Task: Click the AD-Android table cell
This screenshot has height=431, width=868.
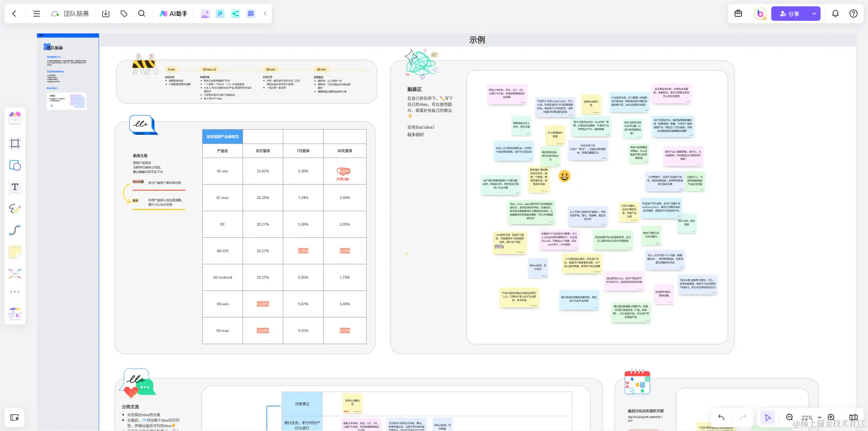Action: pos(222,277)
